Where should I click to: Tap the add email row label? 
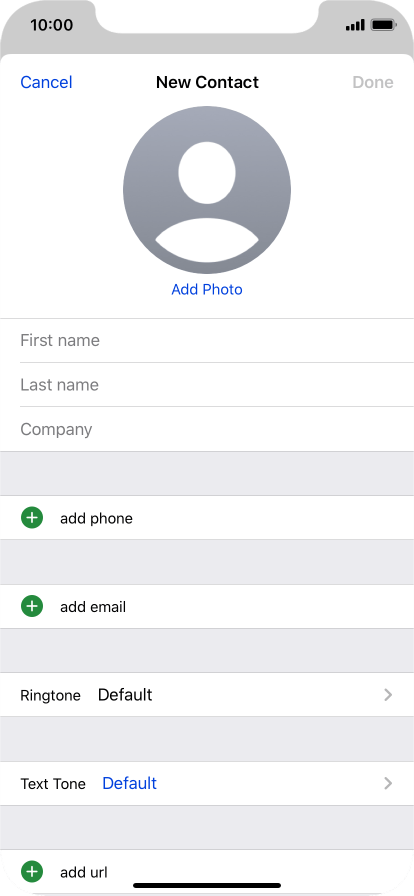point(93,607)
